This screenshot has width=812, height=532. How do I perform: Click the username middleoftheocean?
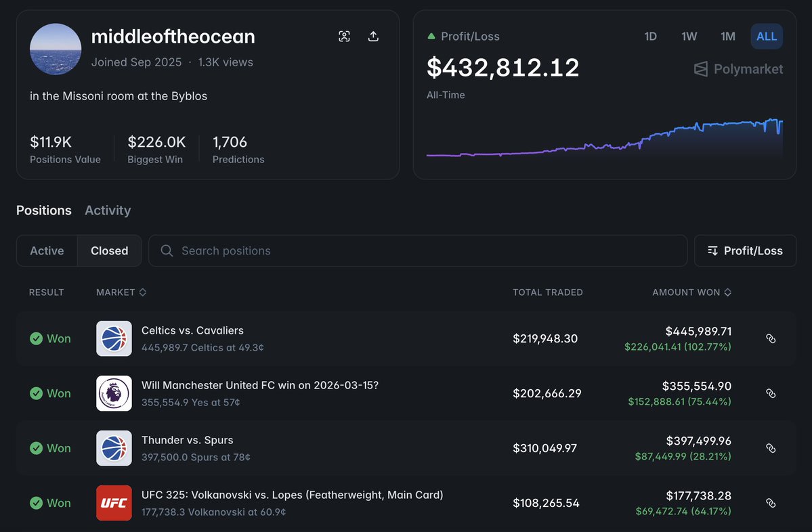(173, 37)
